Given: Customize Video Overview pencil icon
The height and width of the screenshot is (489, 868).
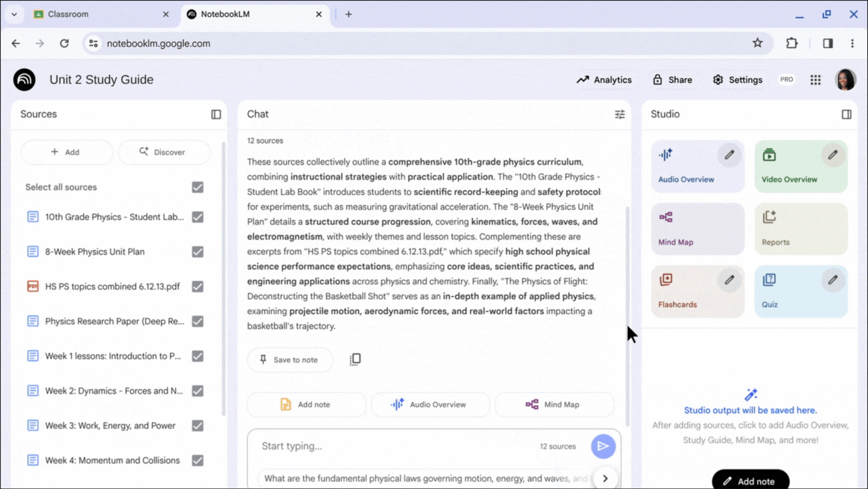Looking at the screenshot, I should (x=832, y=155).
